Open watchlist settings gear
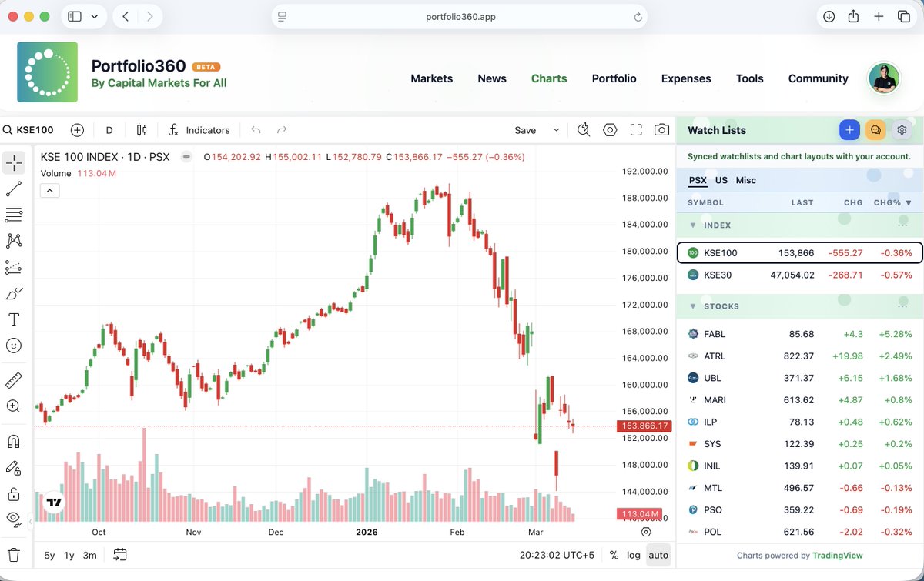This screenshot has height=581, width=924. click(x=902, y=130)
